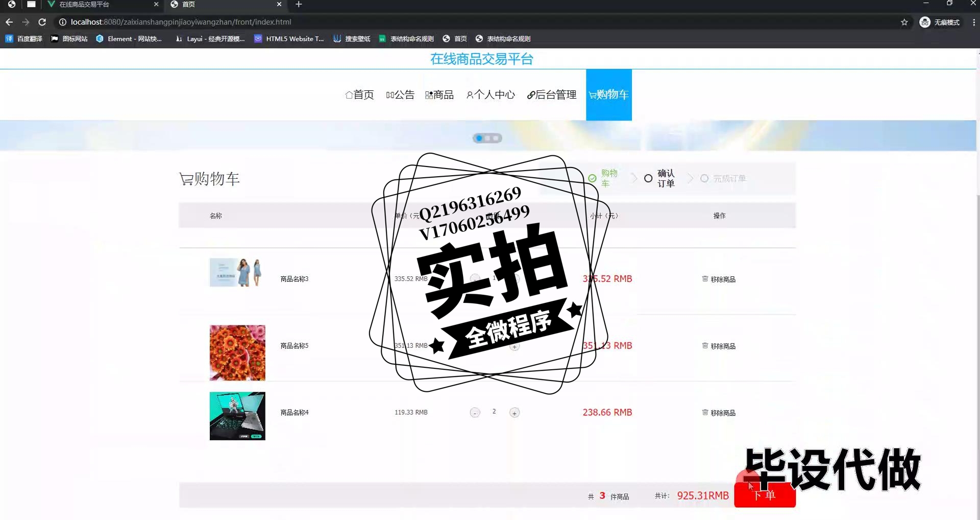
Task: Go to 首页 in the site navigation
Action: click(x=359, y=94)
